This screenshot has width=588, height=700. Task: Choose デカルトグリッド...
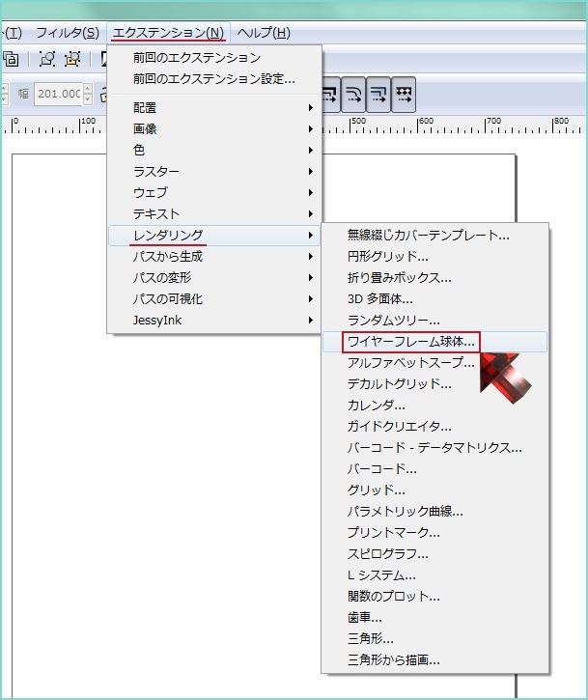tap(434, 384)
